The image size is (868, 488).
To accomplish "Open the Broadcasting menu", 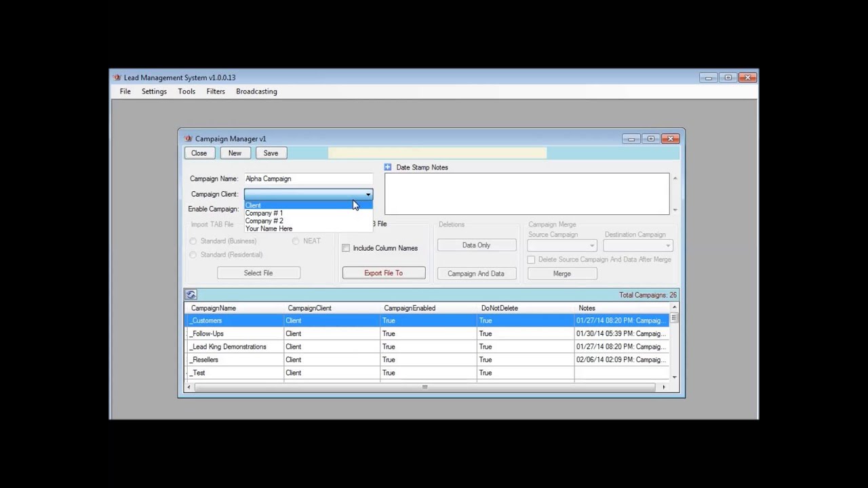I will click(256, 91).
